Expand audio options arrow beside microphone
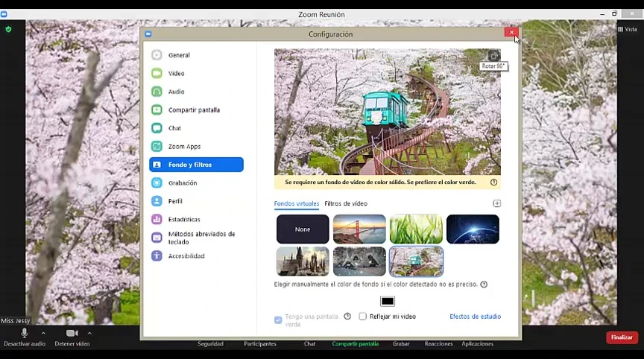 (43, 333)
